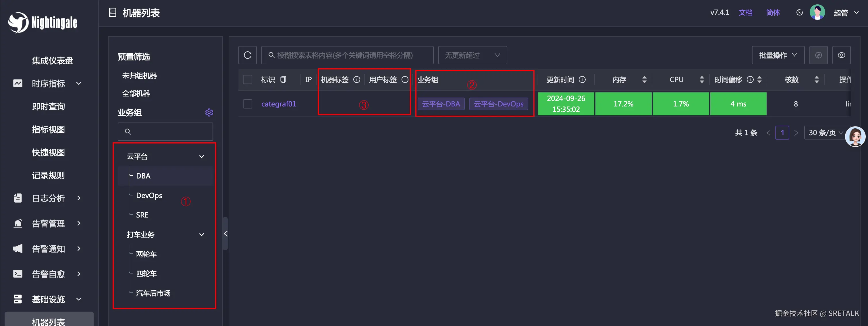868x326 pixels.
Task: Click the green CPU 1.7% cell
Action: tap(681, 104)
